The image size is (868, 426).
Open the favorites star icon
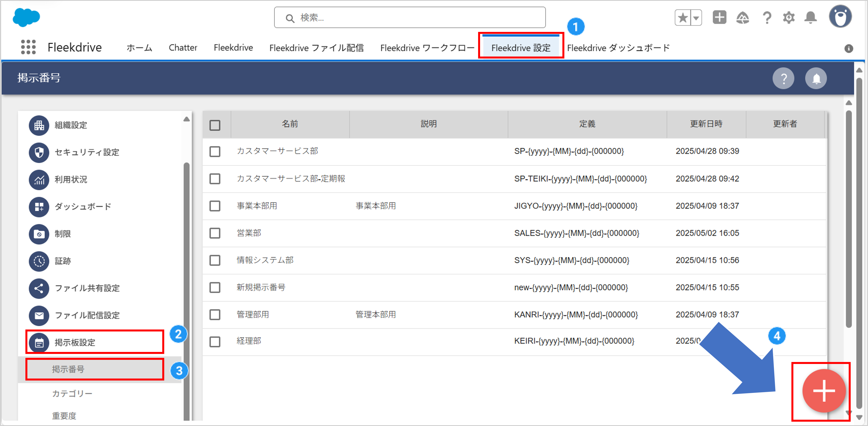click(x=683, y=18)
